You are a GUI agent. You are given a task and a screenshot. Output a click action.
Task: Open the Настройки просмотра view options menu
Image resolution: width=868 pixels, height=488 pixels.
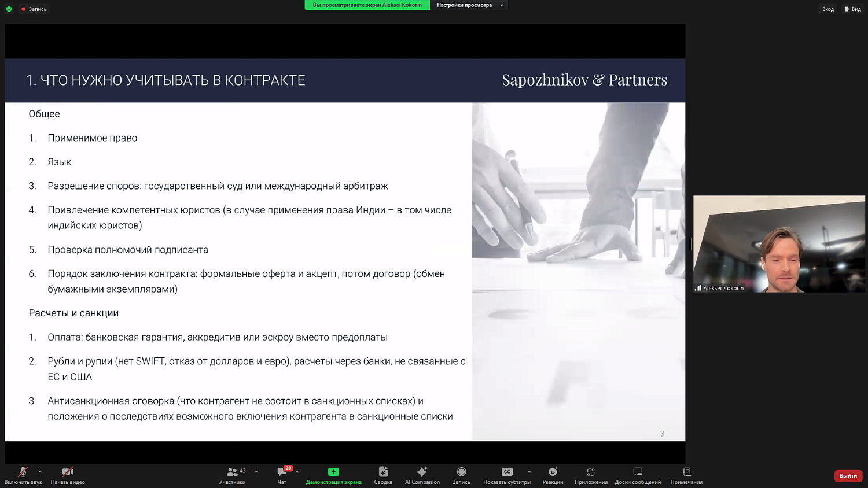coord(469,5)
